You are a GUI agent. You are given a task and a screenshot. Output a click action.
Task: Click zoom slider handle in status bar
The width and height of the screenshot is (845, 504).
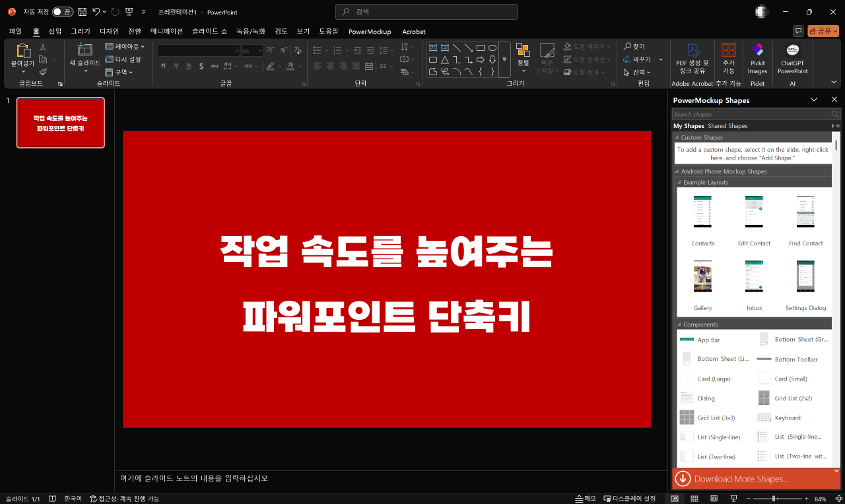pos(774,499)
